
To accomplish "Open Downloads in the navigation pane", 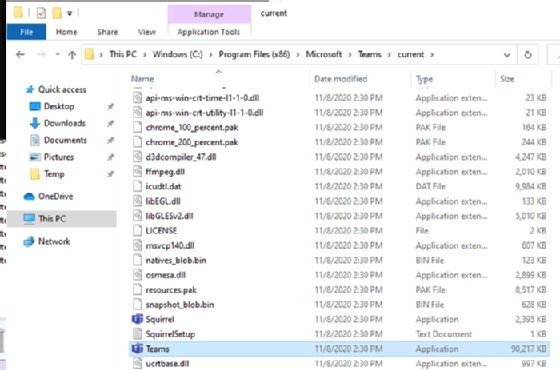I will (x=65, y=123).
